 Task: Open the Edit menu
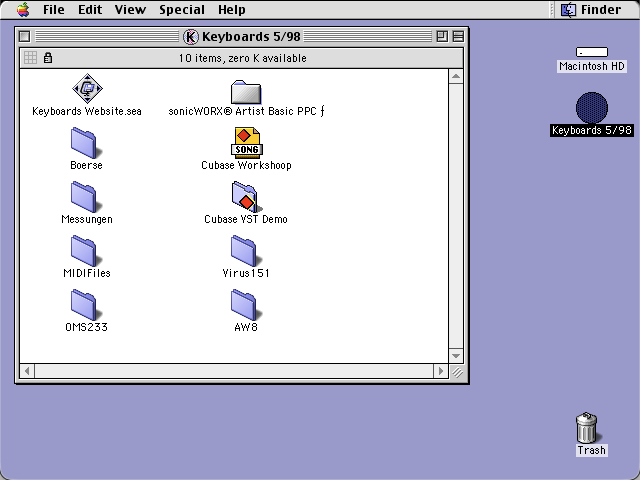click(90, 9)
